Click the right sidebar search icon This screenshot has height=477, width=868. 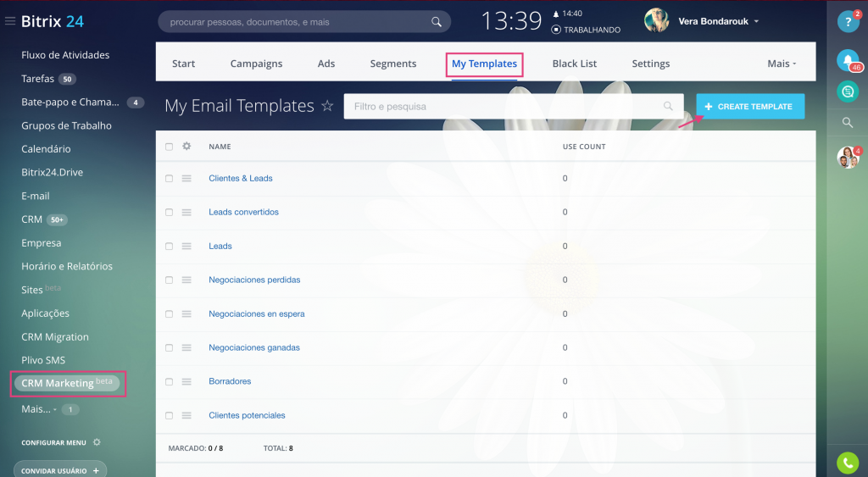coord(848,122)
